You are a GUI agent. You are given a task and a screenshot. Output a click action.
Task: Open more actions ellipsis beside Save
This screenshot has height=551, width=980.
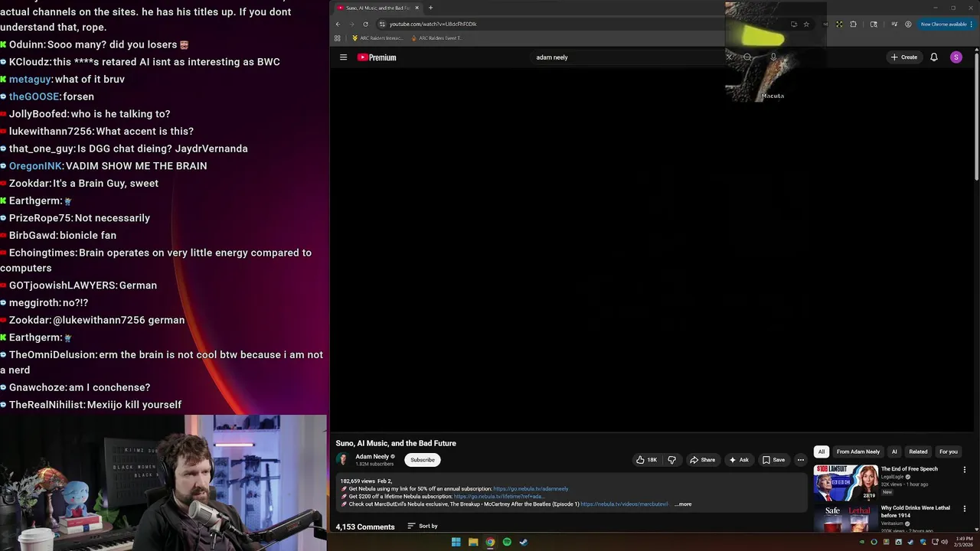[x=801, y=460]
